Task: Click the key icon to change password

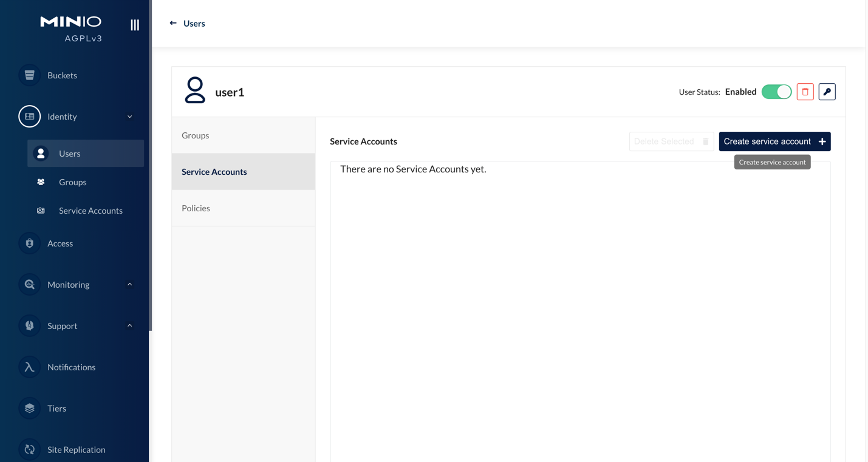Action: click(x=827, y=92)
